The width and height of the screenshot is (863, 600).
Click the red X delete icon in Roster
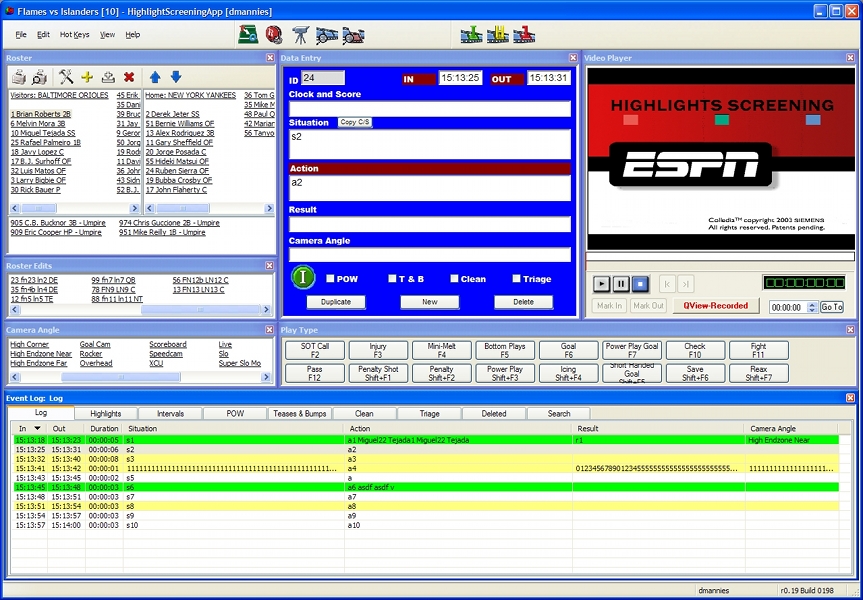[129, 77]
